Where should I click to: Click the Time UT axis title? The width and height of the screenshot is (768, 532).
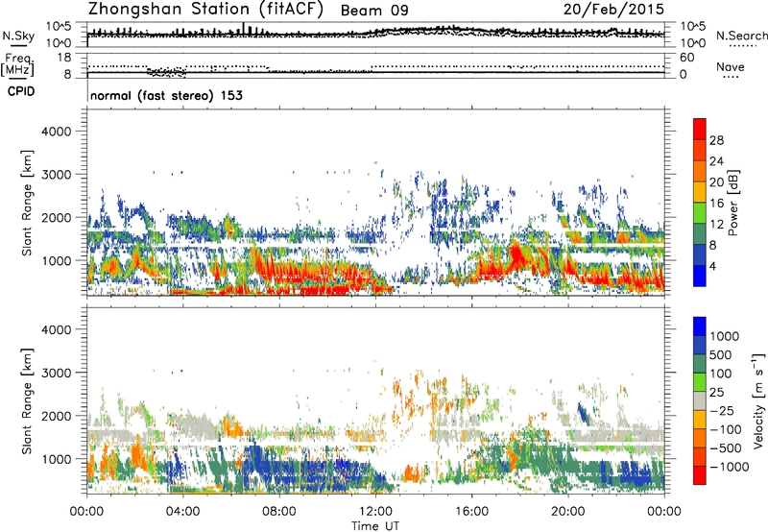point(375,526)
